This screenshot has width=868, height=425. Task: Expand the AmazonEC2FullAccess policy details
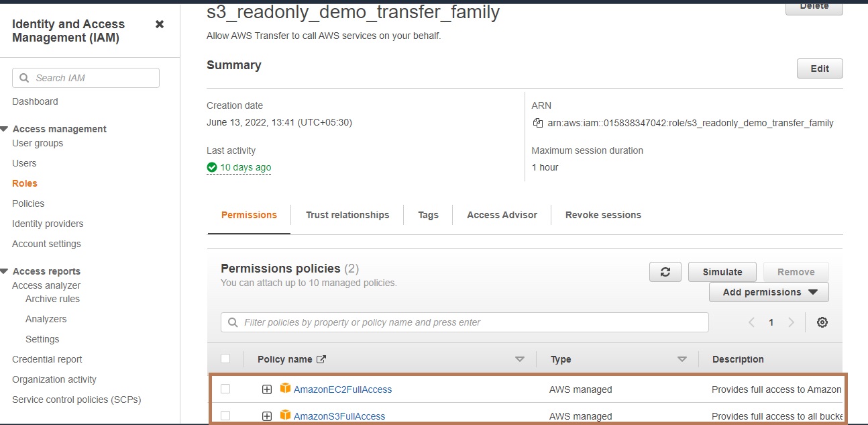pos(267,389)
